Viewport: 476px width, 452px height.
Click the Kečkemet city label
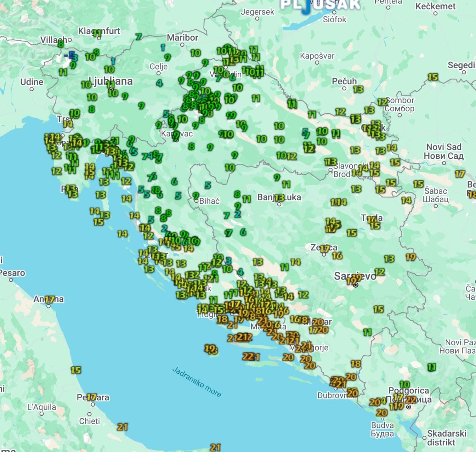tap(435, 6)
